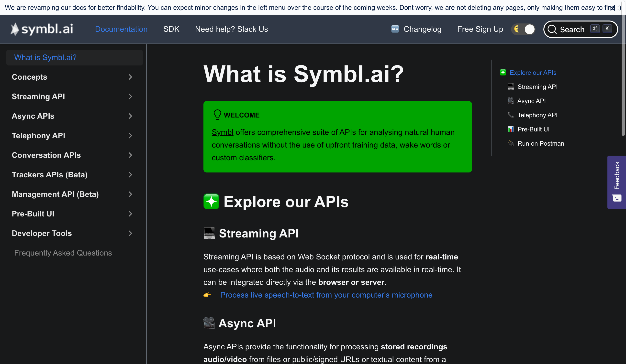Expand the Developer Tools chevron
Screen dimensions: 626x364
(130, 233)
